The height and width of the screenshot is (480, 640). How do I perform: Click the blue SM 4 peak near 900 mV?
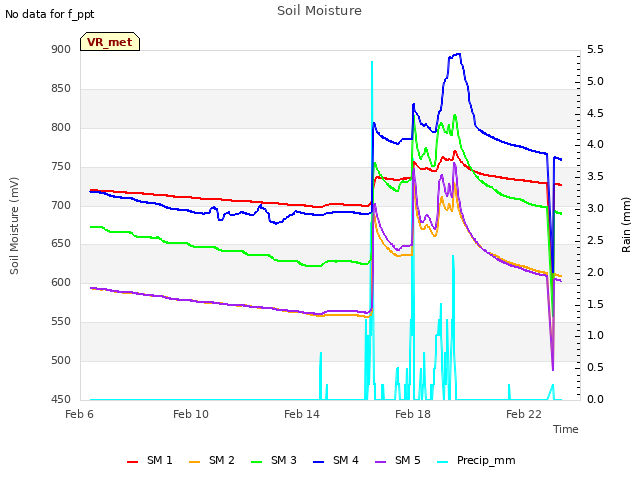click(457, 54)
